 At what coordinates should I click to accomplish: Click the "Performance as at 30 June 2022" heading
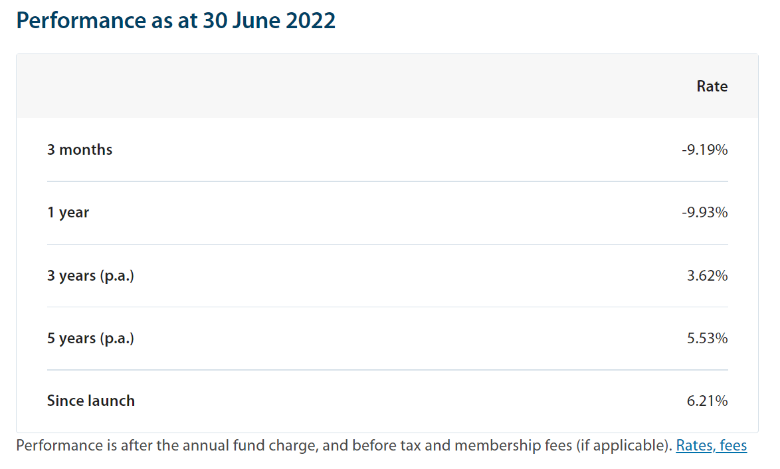(x=176, y=20)
